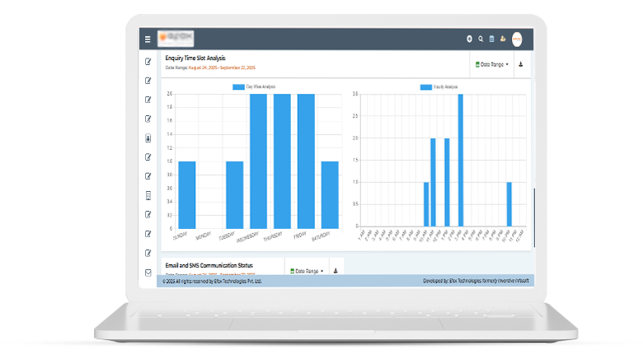
Task: Select the tallest bar in hourly chart
Action: pos(461,160)
